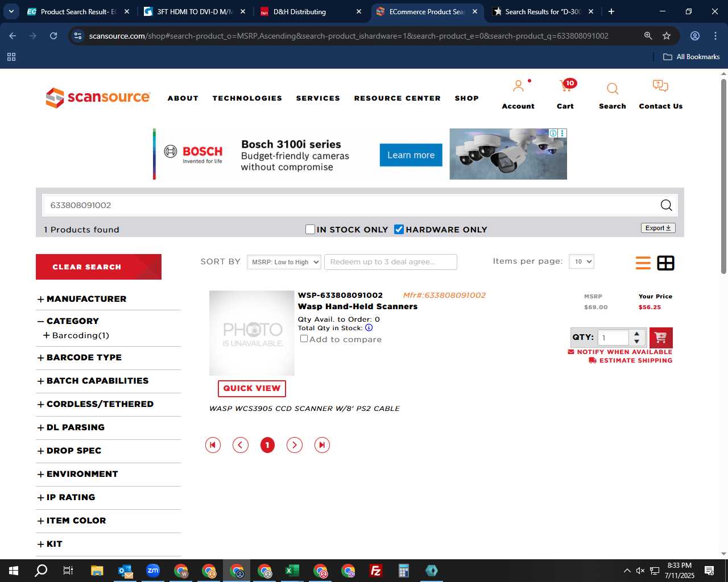Click the Redeem deal agreement field
Viewport: 728px width, 582px height.
391,262
